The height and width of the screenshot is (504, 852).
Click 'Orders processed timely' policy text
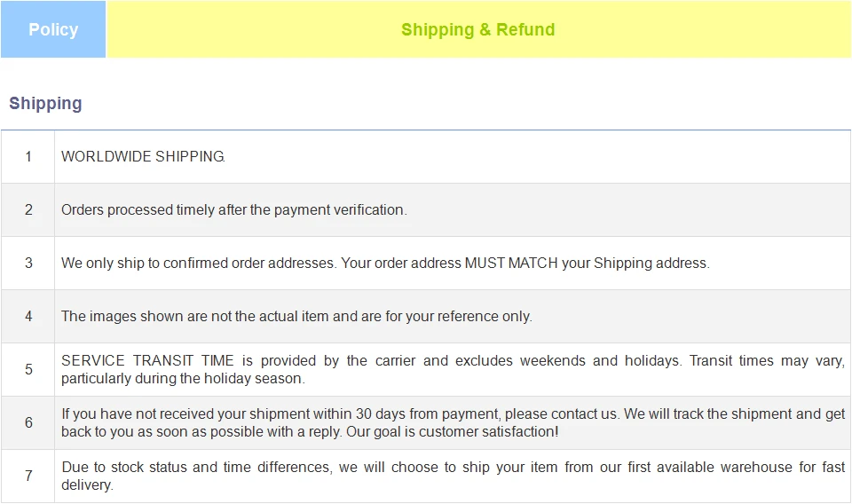(x=233, y=209)
